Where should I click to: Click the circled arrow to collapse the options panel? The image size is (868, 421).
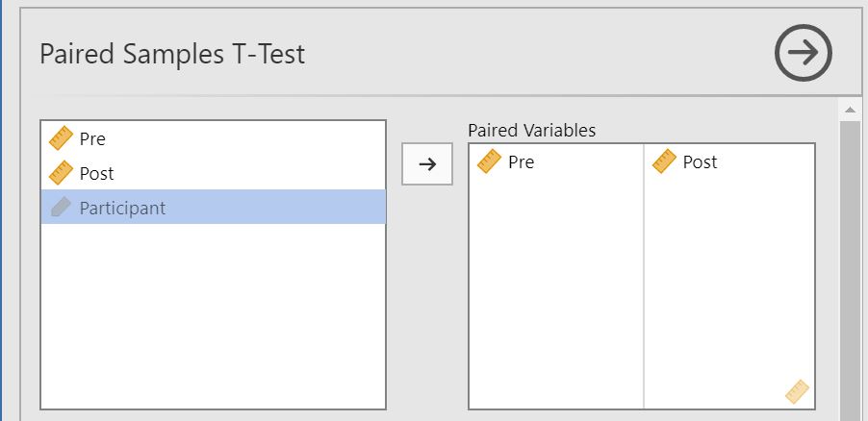coord(804,54)
